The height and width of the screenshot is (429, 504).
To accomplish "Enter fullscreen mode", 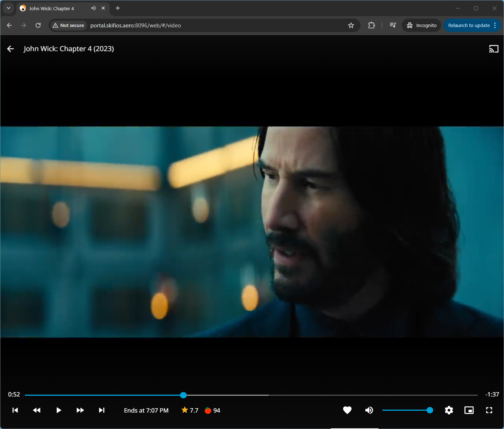I will pos(489,410).
